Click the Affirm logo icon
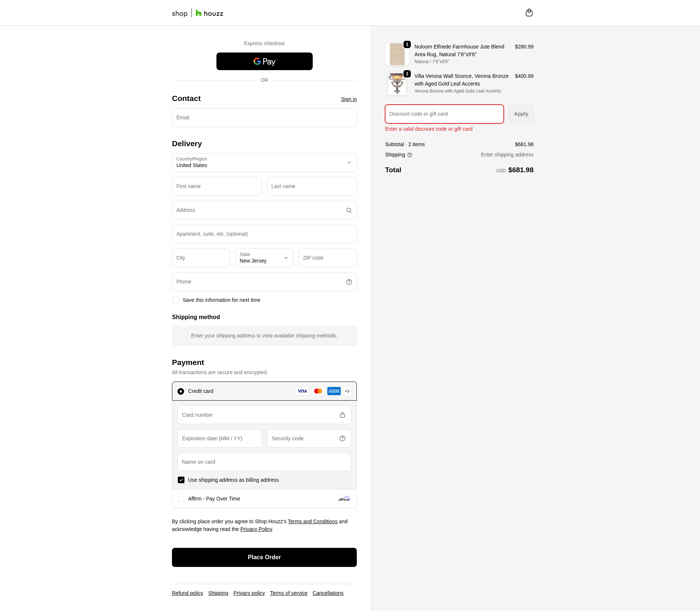Image resolution: width=700 pixels, height=611 pixels. (344, 499)
